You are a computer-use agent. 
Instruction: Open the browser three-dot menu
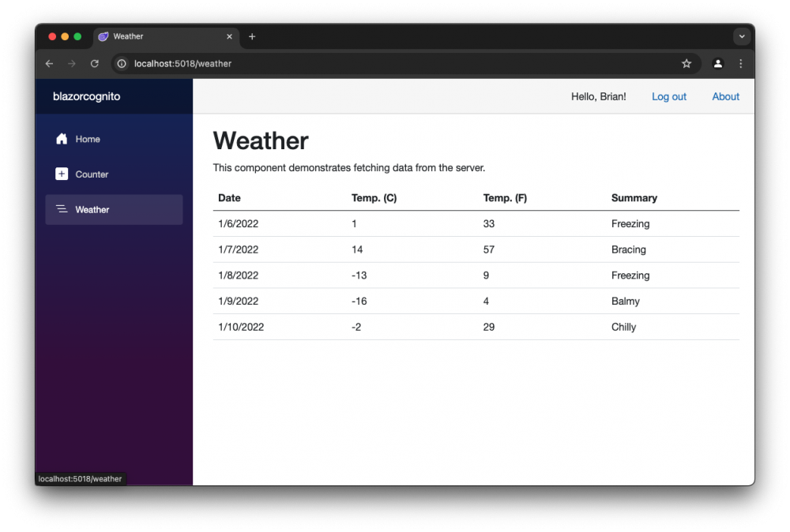pos(740,63)
